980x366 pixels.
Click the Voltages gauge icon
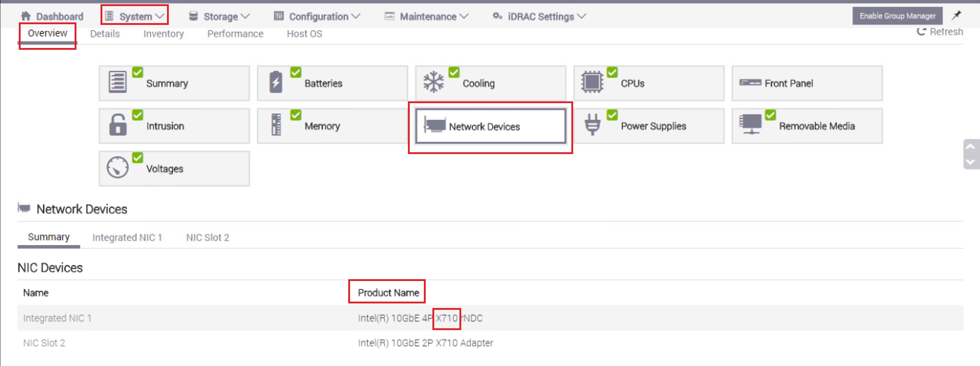pyautogui.click(x=118, y=168)
